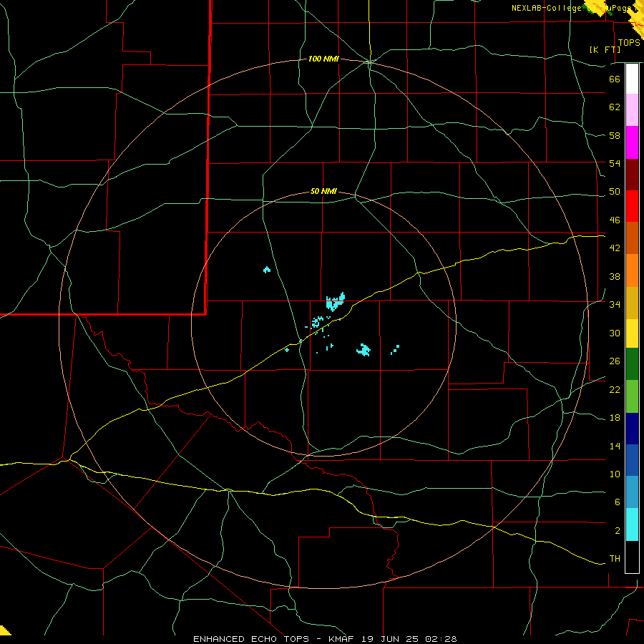Click legend value 26
The image size is (644, 644).
(615, 361)
